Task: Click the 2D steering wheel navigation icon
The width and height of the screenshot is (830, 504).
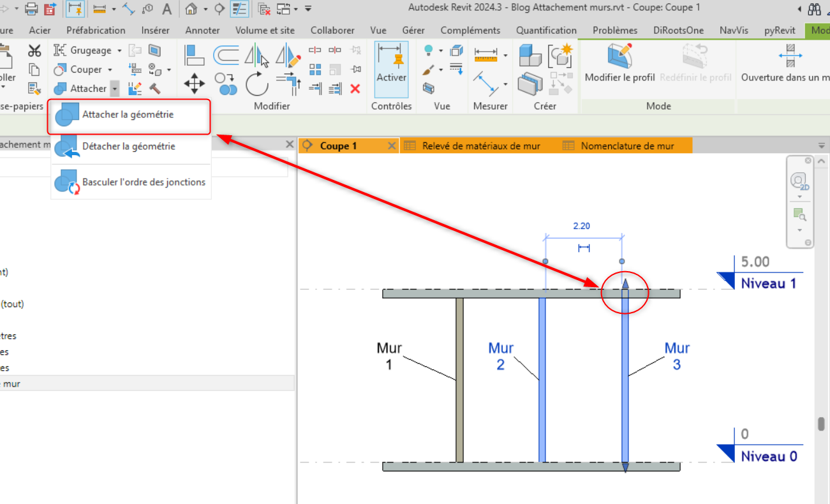Action: point(799,182)
